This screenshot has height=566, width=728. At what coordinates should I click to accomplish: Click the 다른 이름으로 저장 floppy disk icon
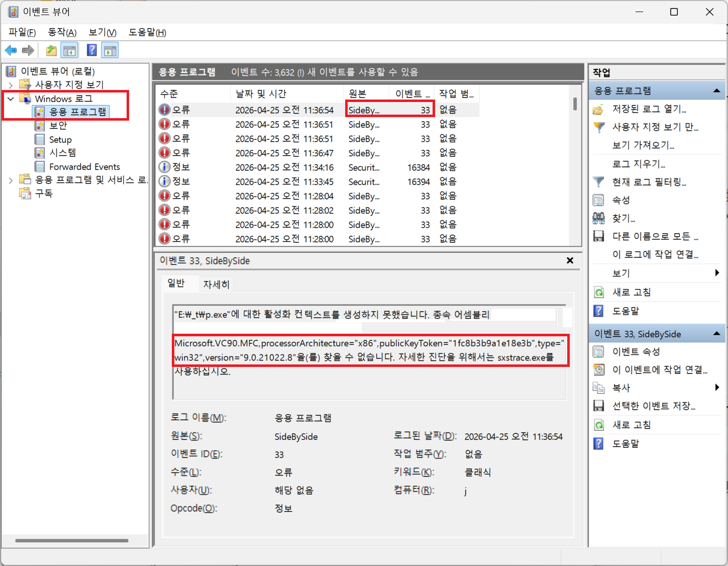tap(598, 236)
